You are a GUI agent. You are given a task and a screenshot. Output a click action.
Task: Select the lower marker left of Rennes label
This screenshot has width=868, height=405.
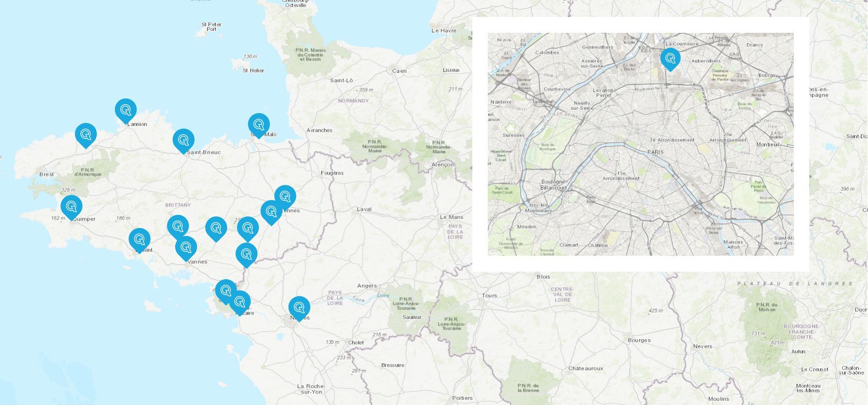(x=271, y=212)
